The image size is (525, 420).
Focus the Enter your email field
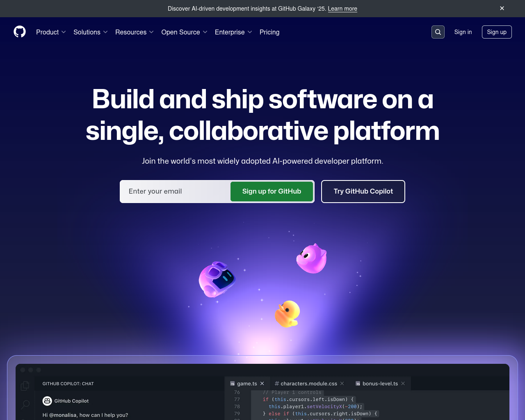pos(176,192)
